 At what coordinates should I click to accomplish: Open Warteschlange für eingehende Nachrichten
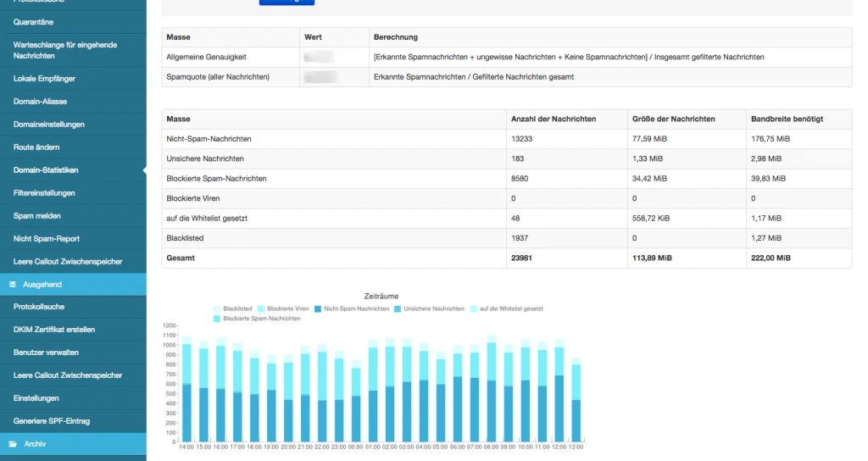pyautogui.click(x=65, y=50)
